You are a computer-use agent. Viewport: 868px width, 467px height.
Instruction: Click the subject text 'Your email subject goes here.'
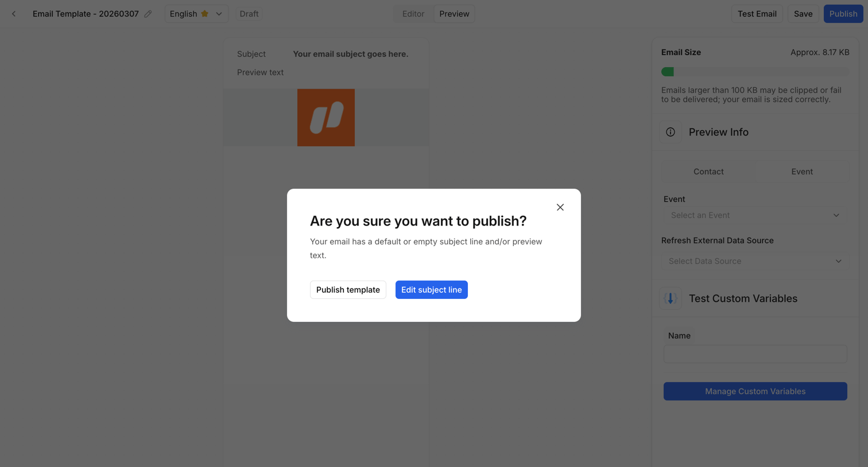[x=351, y=54]
